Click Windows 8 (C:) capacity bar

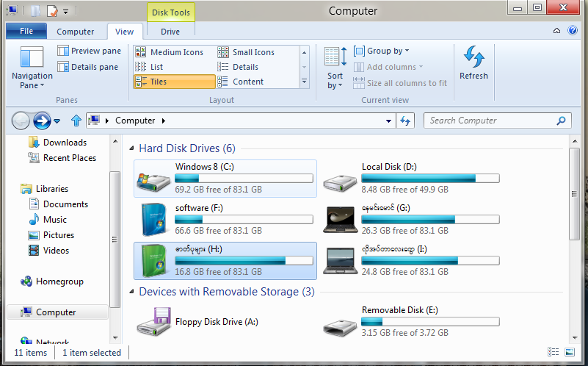pyautogui.click(x=244, y=178)
